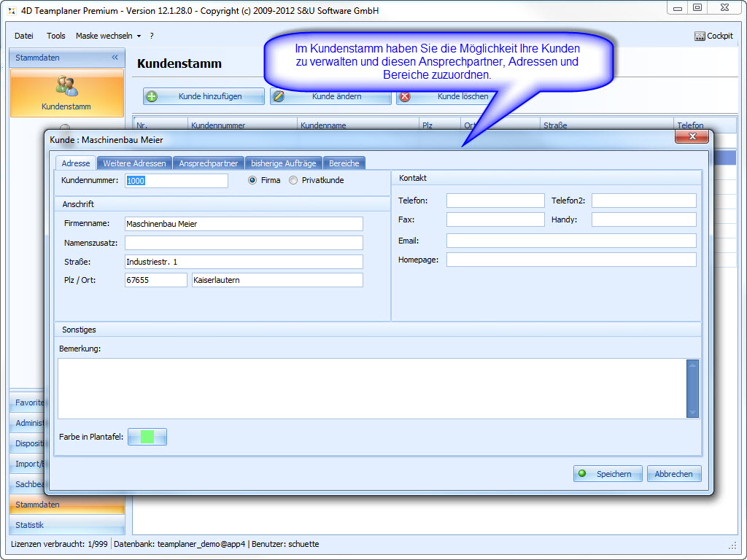
Task: Select the Privatkunde radio button
Action: pyautogui.click(x=293, y=180)
